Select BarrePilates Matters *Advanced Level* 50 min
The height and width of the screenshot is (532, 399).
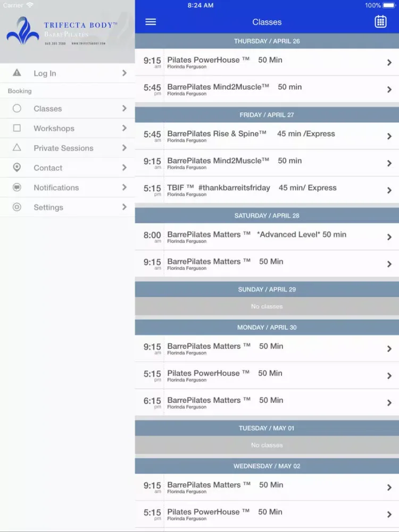[267, 237]
